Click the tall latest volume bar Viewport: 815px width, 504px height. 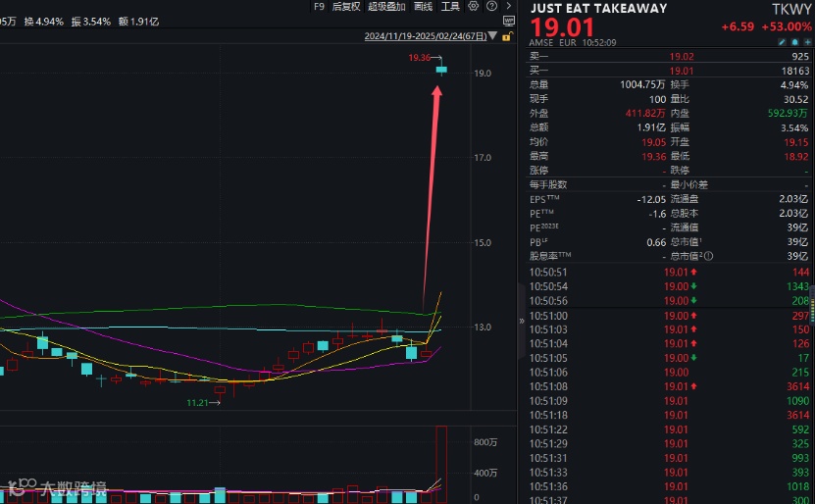click(x=441, y=464)
